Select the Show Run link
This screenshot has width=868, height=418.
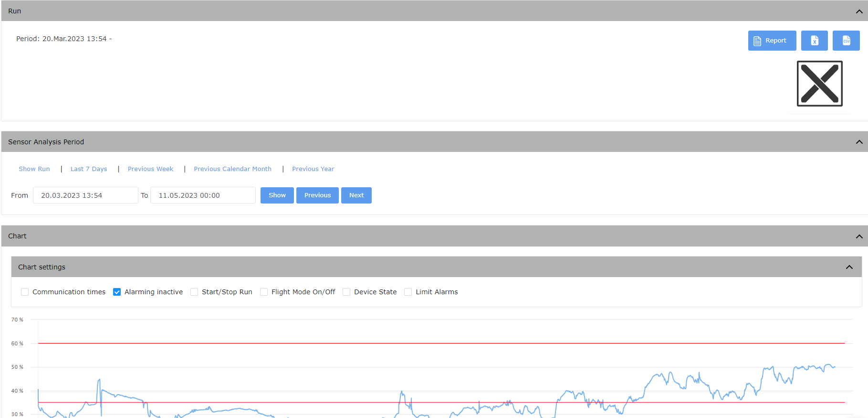click(34, 169)
